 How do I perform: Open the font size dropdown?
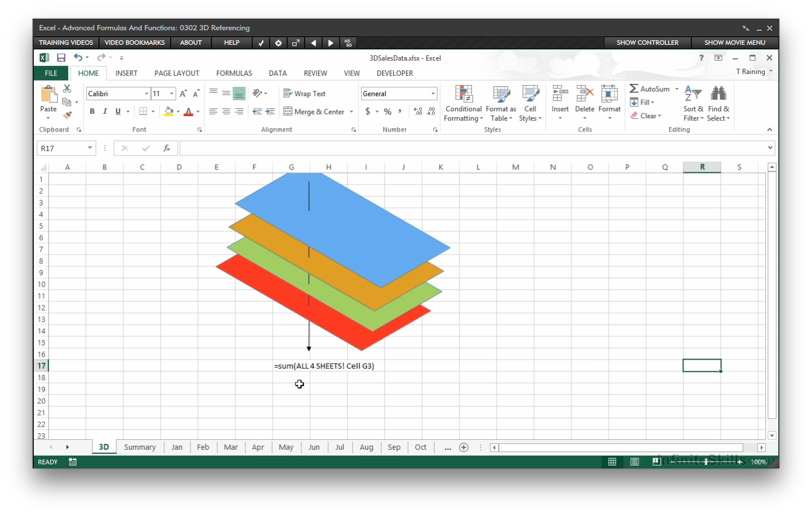tap(172, 94)
